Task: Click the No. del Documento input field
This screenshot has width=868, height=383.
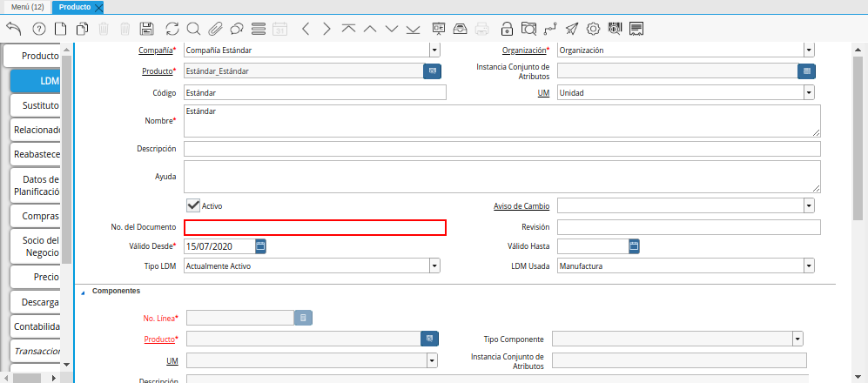Action: tap(315, 228)
